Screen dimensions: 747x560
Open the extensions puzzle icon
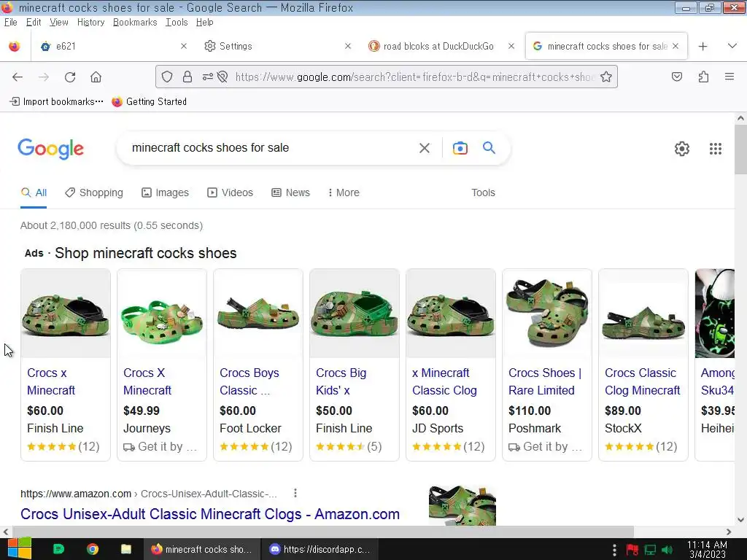click(x=703, y=77)
